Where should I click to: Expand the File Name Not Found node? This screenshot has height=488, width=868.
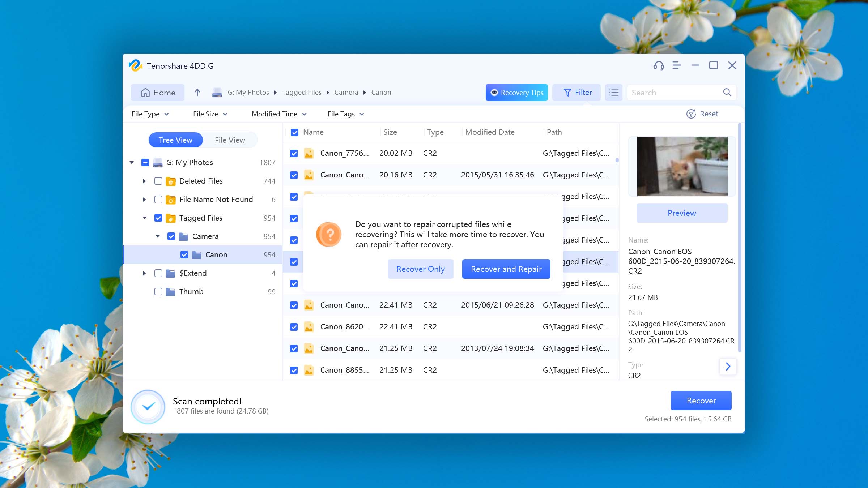click(145, 200)
